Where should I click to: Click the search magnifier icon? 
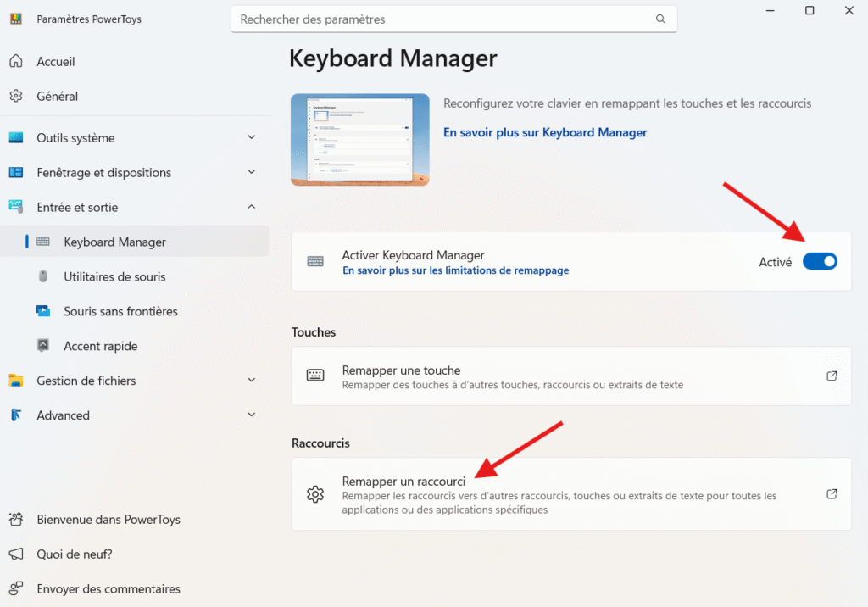[660, 19]
